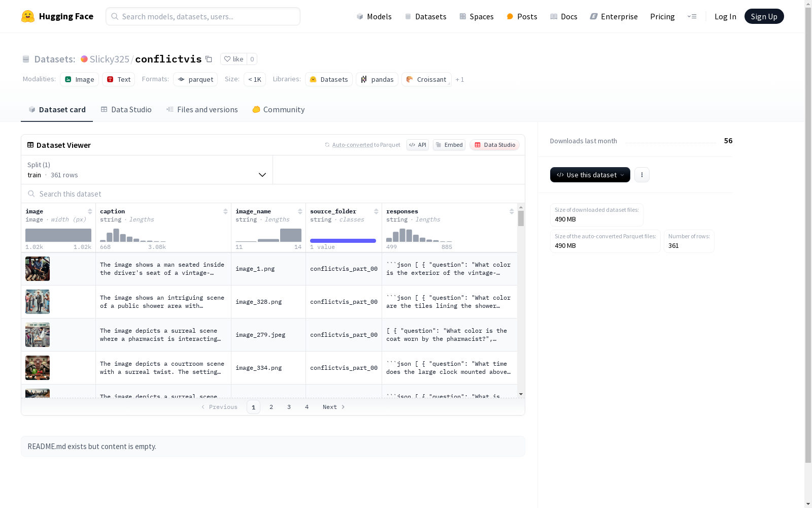Open thumbnail for image_279.jpeg row

38,335
